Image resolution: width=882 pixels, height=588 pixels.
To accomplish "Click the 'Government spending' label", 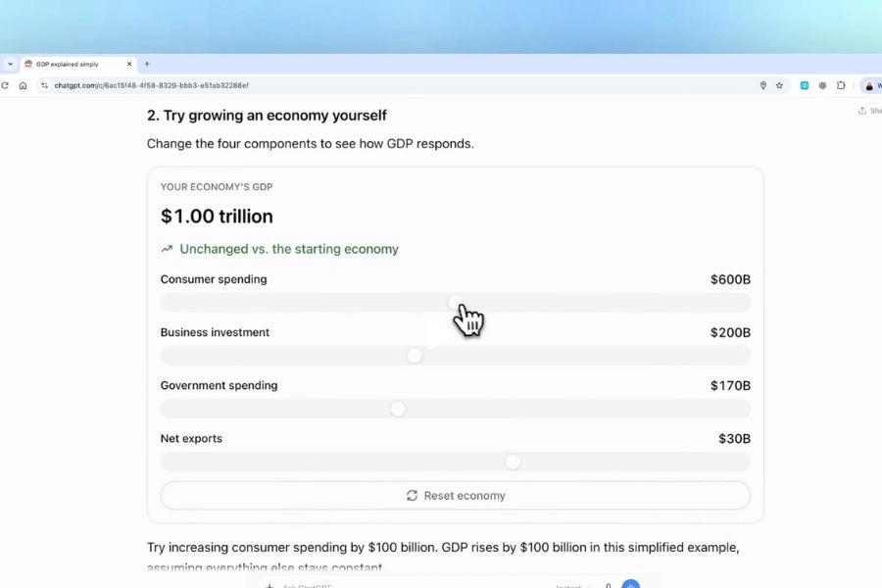I will click(x=219, y=385).
